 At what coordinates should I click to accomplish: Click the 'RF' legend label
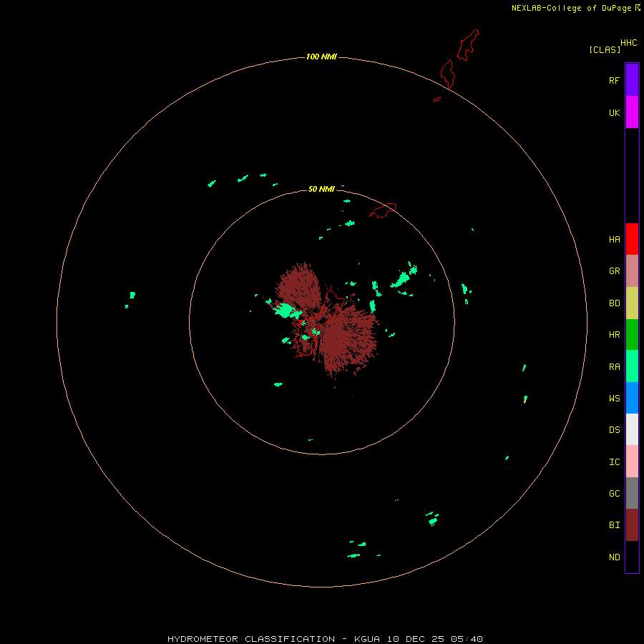(614, 80)
